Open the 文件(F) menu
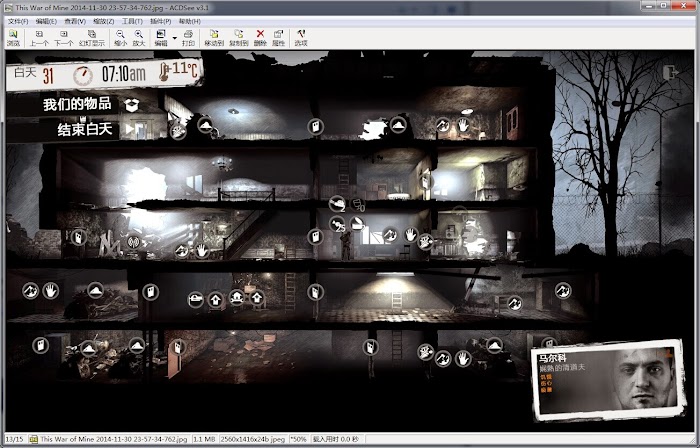Viewport: 700px width, 448px height. [18, 21]
